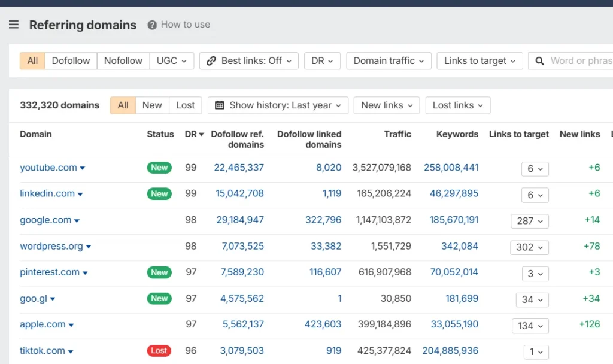Click the 332,320 domains count
This screenshot has width=613, height=364.
click(59, 105)
